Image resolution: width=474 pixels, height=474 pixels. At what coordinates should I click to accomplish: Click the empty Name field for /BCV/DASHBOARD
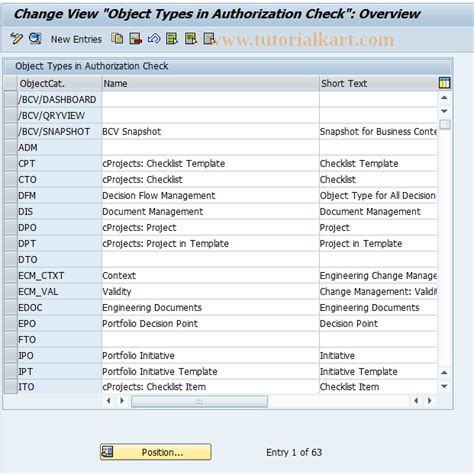coord(210,99)
